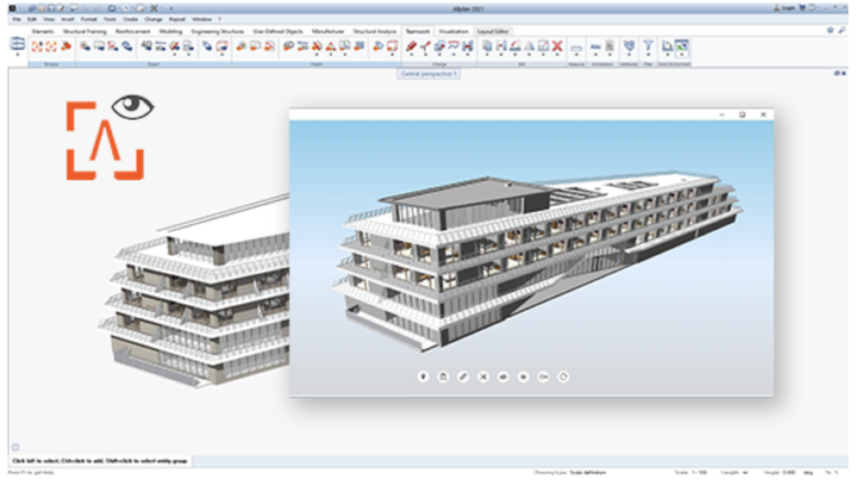Click the Filter funnel icon on the toolbar
This screenshot has width=862, height=504.
(x=647, y=44)
